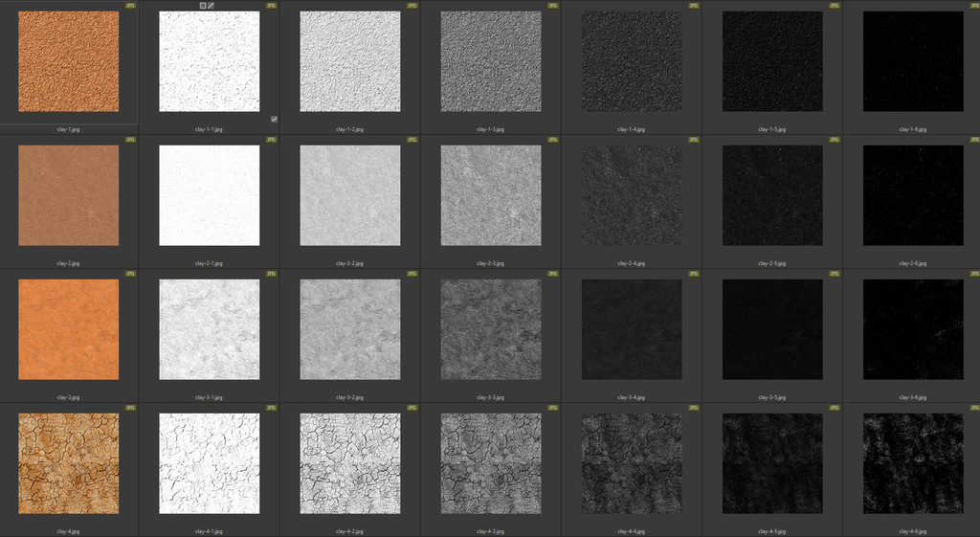Toggle the checkmark box on clay-1-1.jpg
The image size is (980, 537).
[274, 119]
